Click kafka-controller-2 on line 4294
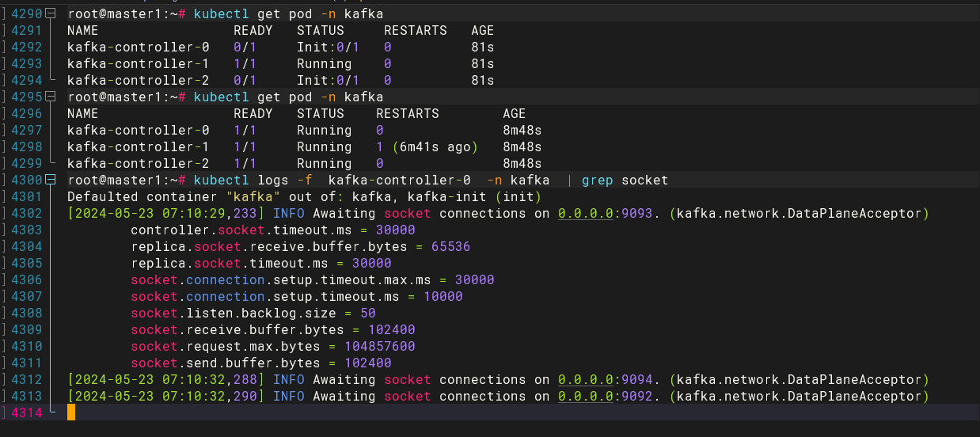Screen dimensions: 980x437 point(139,81)
